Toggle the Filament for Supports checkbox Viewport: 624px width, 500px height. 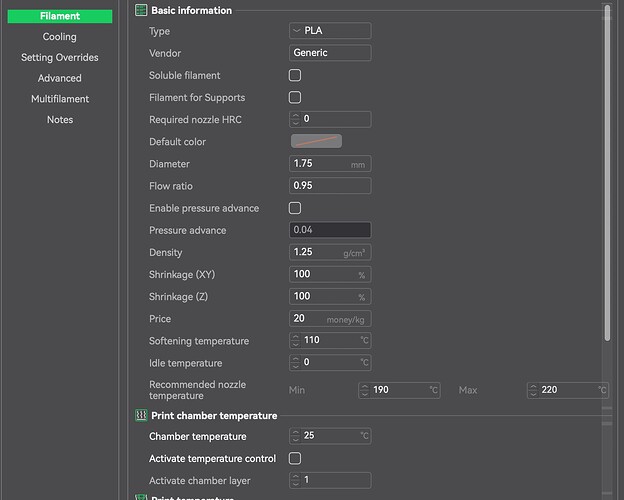(x=295, y=98)
